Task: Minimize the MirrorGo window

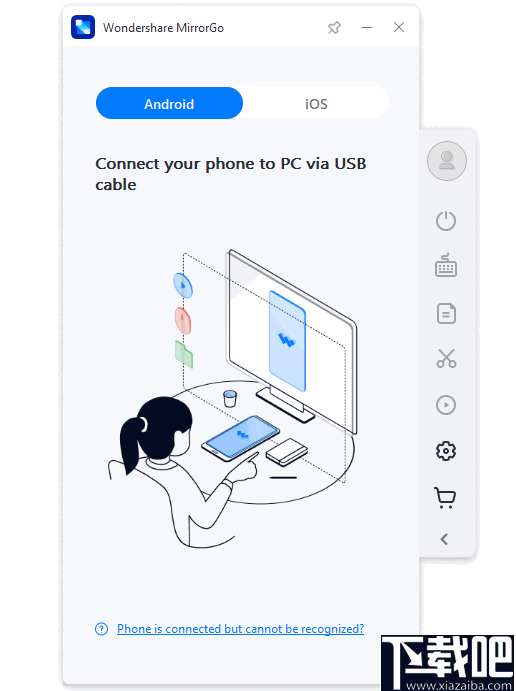Action: 367,27
